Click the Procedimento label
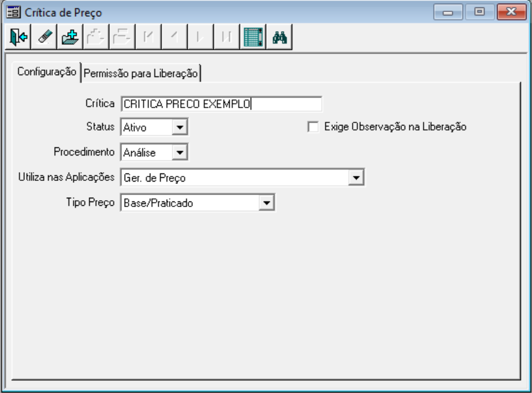The image size is (532, 393). point(84,152)
